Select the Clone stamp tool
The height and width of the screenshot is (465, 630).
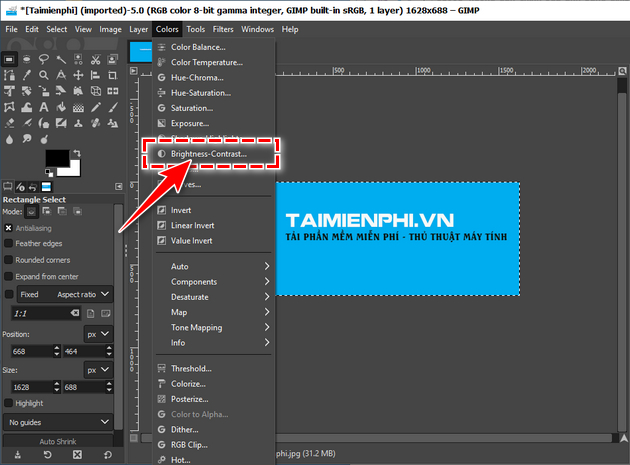click(x=78, y=123)
